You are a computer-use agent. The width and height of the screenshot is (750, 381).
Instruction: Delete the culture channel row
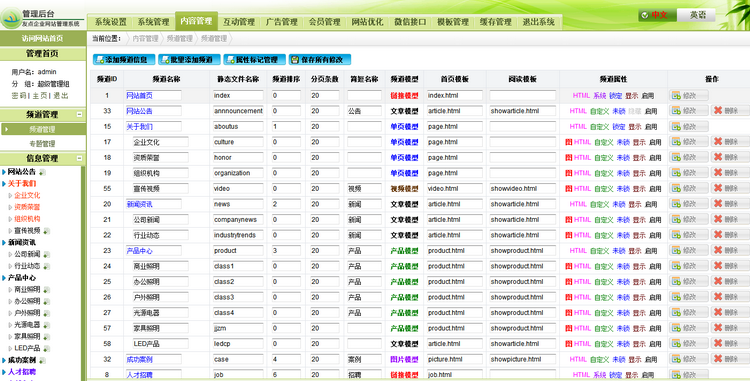(x=729, y=142)
